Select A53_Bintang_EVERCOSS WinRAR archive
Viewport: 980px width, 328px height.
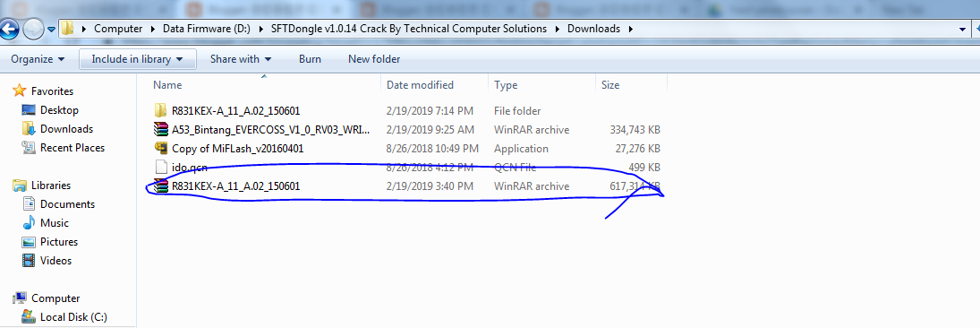(x=270, y=130)
